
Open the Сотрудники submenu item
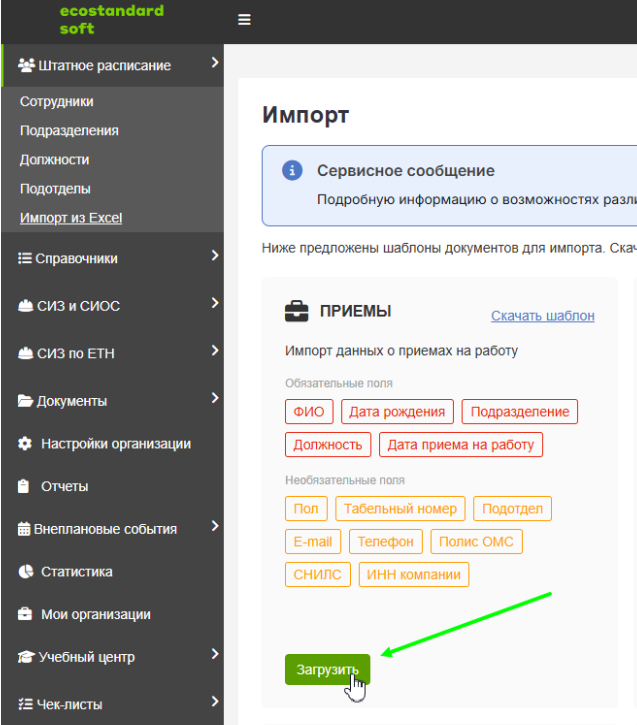[56, 102]
